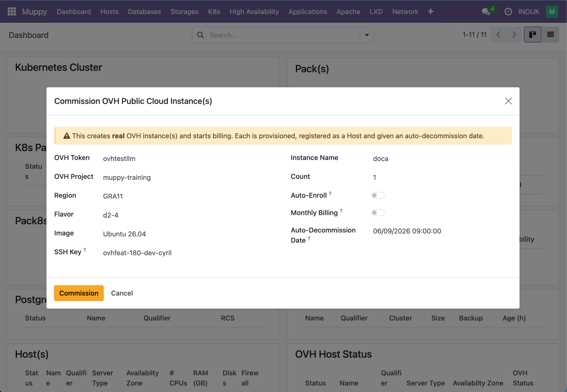Image resolution: width=567 pixels, height=392 pixels.
Task: Click the OVH Host Status heading
Action: pyautogui.click(x=333, y=354)
